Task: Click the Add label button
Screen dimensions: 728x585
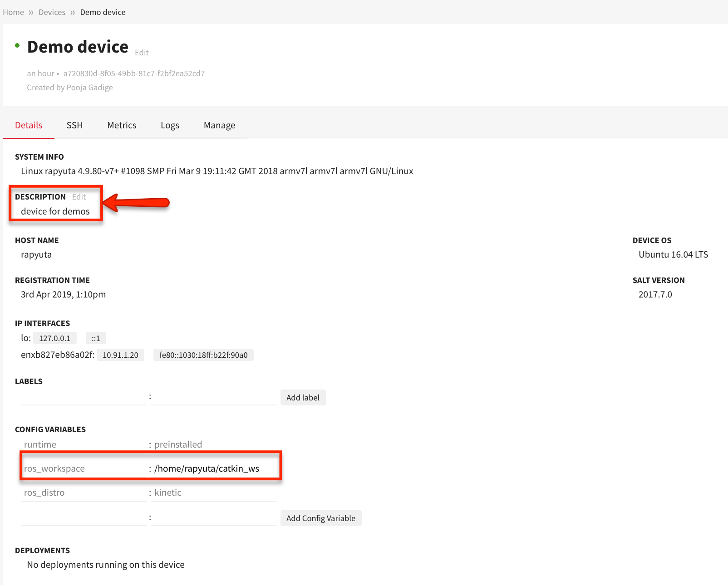Action: (303, 398)
